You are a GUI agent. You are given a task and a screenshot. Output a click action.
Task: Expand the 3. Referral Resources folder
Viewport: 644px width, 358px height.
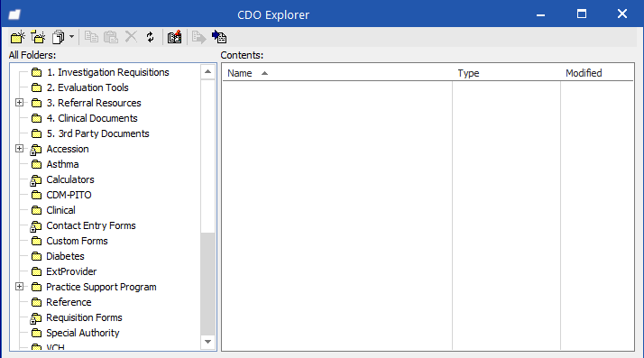(x=19, y=103)
